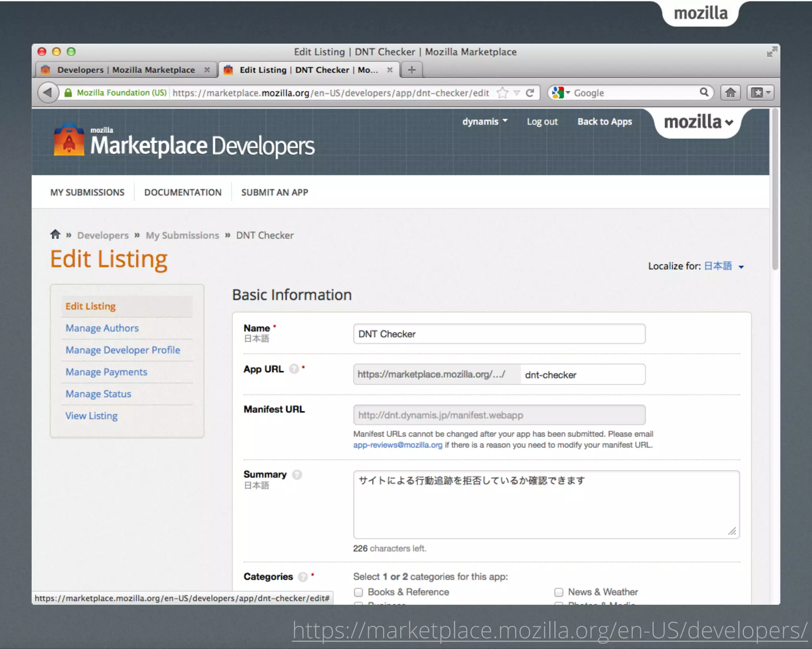Switch to the Developers Mozilla Marketplace tab
The height and width of the screenshot is (649, 812).
(126, 70)
